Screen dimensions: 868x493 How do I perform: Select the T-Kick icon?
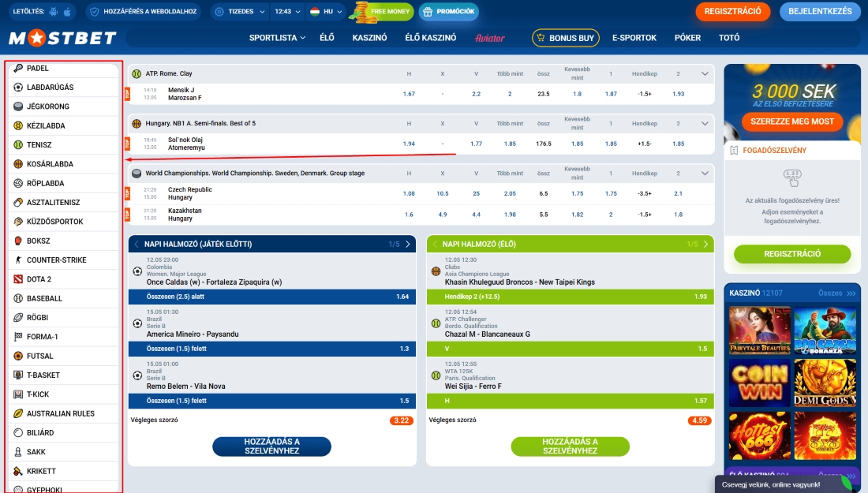coord(18,394)
